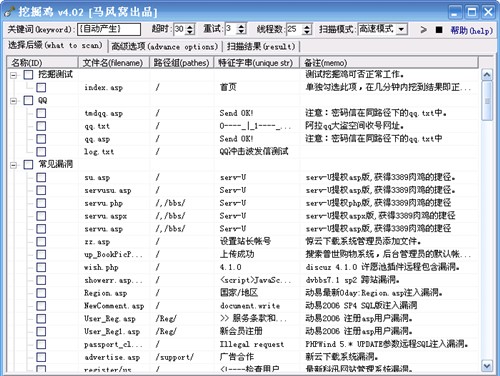Switch to 选择后缀 (what to scan) tab

pyautogui.click(x=55, y=46)
